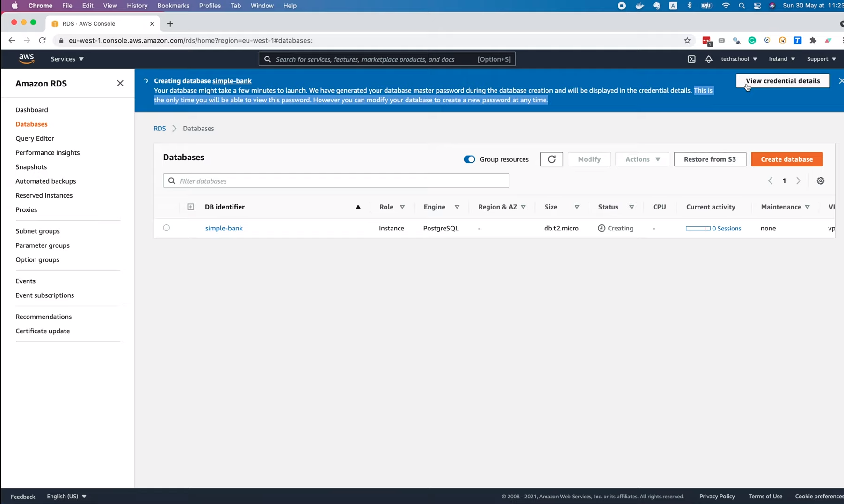Open Bluetooth menu bar icon

point(689,6)
